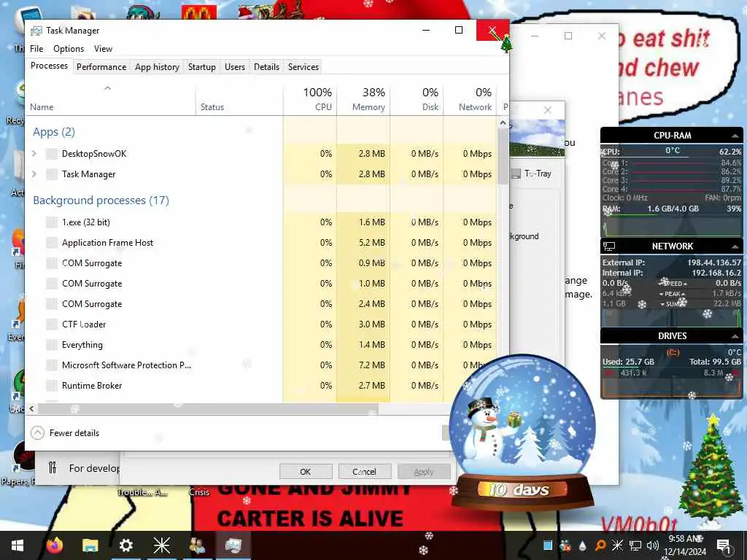Viewport: 747px width, 560px height.
Task: Open the DesktopSnowOK snowflake taskbar icon
Action: 161,545
